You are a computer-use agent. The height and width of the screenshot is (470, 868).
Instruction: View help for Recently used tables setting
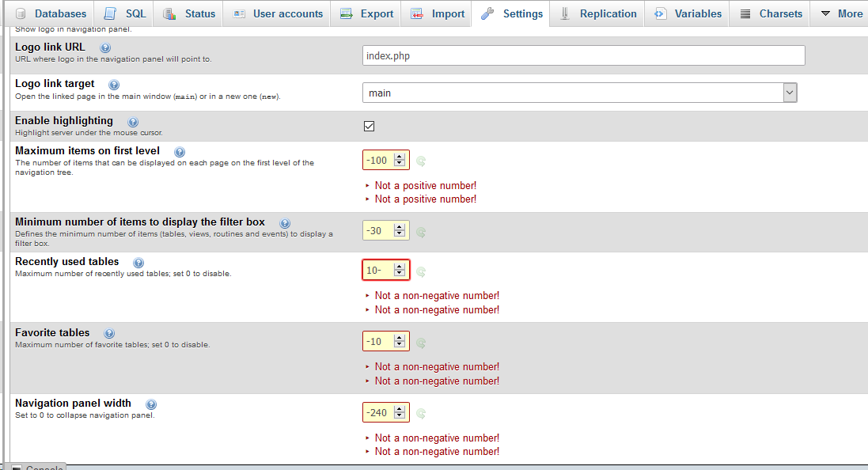[x=138, y=262]
